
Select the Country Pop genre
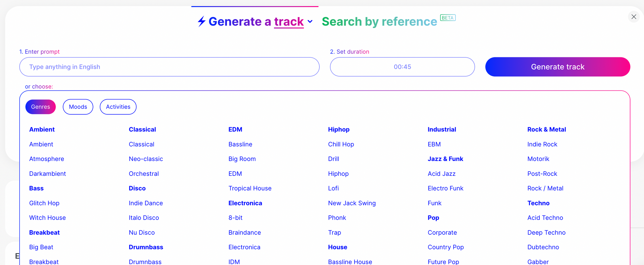point(446,247)
